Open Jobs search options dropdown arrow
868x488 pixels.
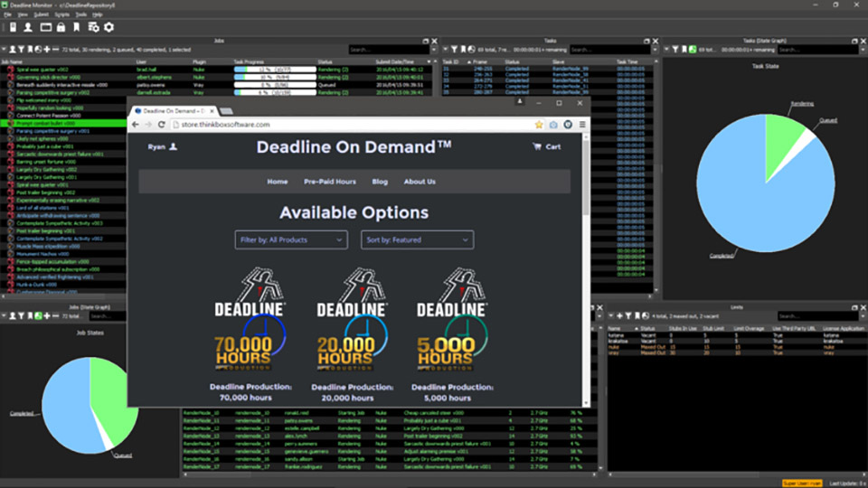click(x=433, y=50)
